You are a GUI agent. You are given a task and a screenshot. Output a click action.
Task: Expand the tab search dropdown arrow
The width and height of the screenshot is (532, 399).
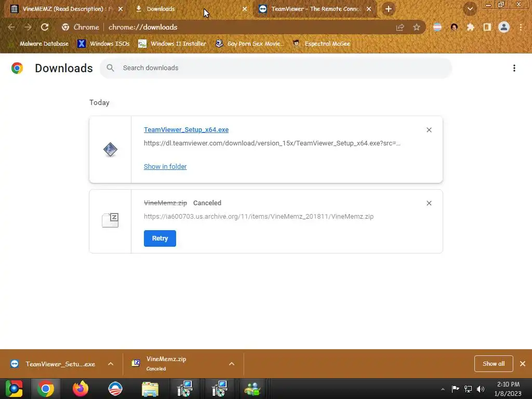(x=470, y=9)
